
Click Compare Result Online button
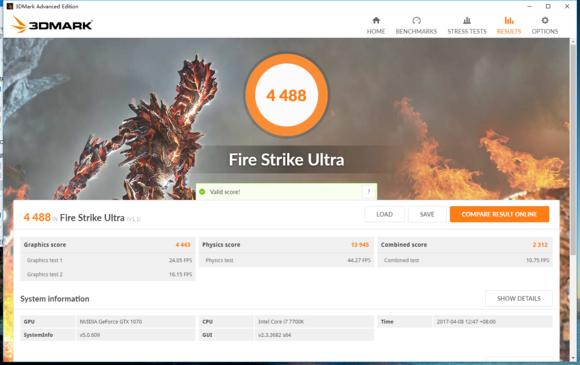(x=499, y=214)
